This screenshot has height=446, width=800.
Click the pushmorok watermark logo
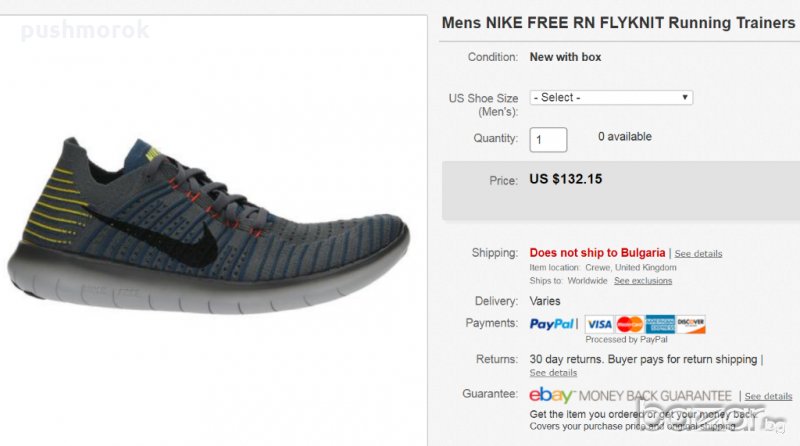coord(85,30)
